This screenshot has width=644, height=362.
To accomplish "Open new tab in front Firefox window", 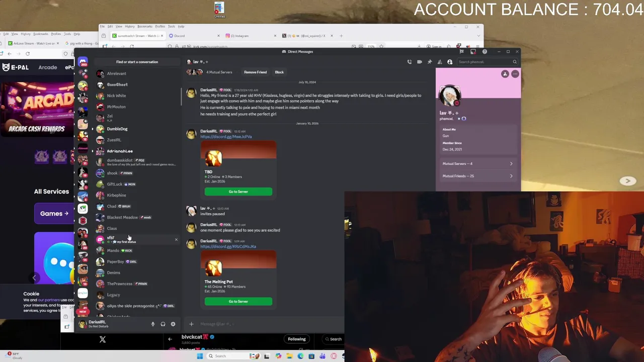I will [341, 36].
